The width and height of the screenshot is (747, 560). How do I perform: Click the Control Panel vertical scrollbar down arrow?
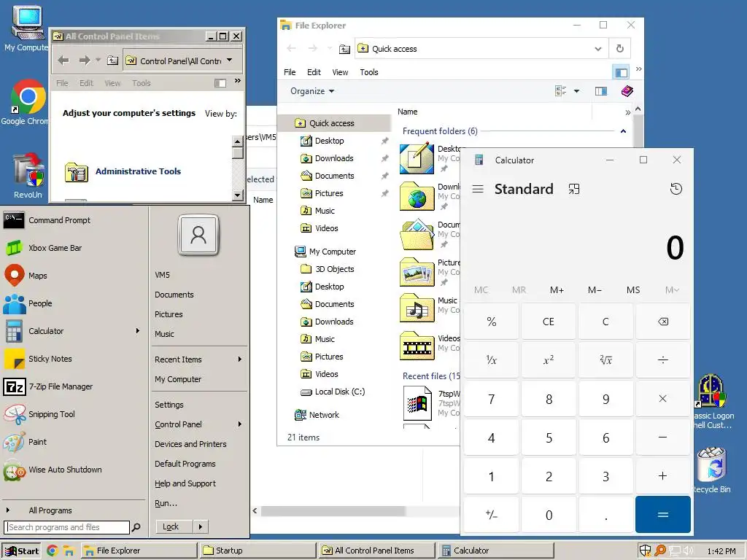click(x=237, y=195)
